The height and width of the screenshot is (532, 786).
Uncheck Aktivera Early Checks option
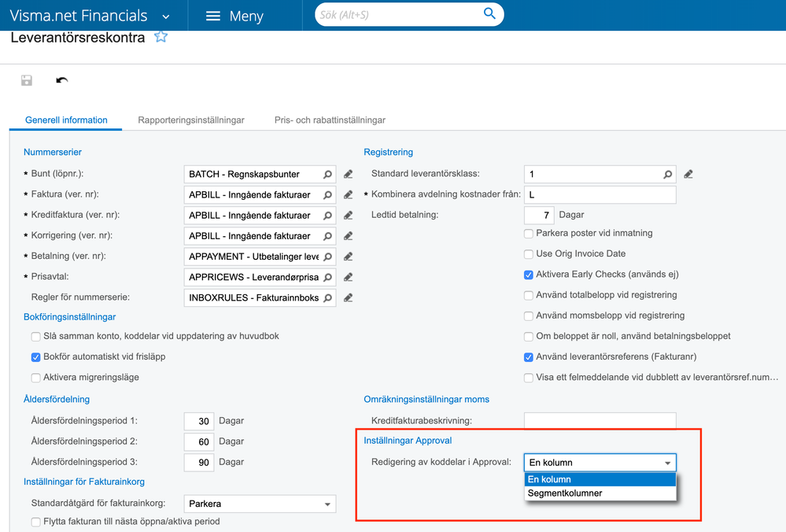(529, 275)
